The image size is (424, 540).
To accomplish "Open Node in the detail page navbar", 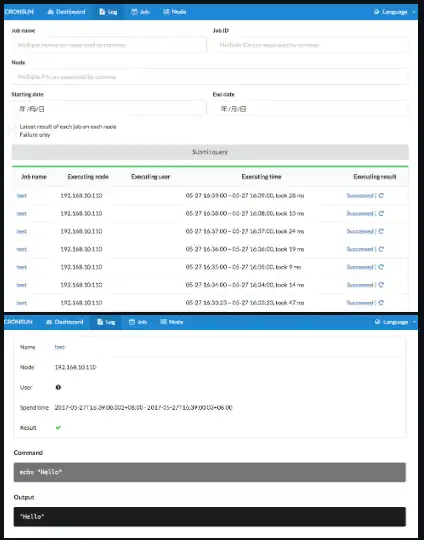I will coord(172,322).
